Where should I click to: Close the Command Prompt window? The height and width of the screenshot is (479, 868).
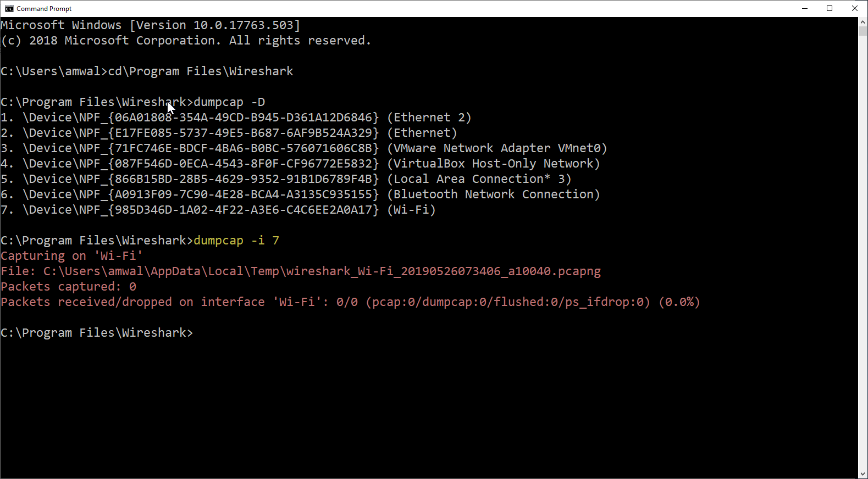854,9
